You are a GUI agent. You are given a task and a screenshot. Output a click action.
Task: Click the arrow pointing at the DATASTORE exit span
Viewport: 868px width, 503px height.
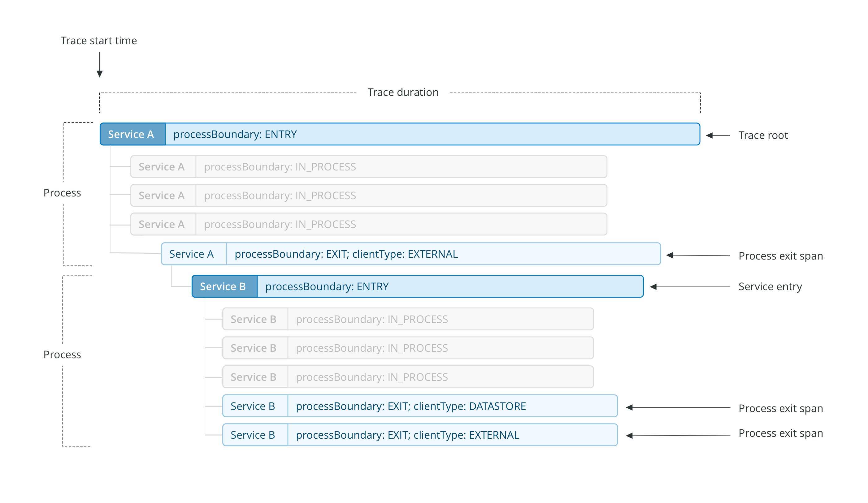pos(678,408)
